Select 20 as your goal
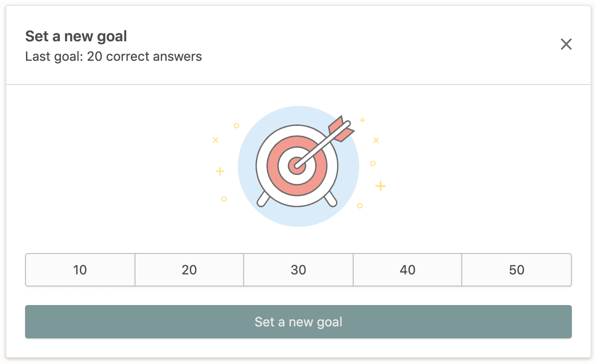 click(x=189, y=270)
